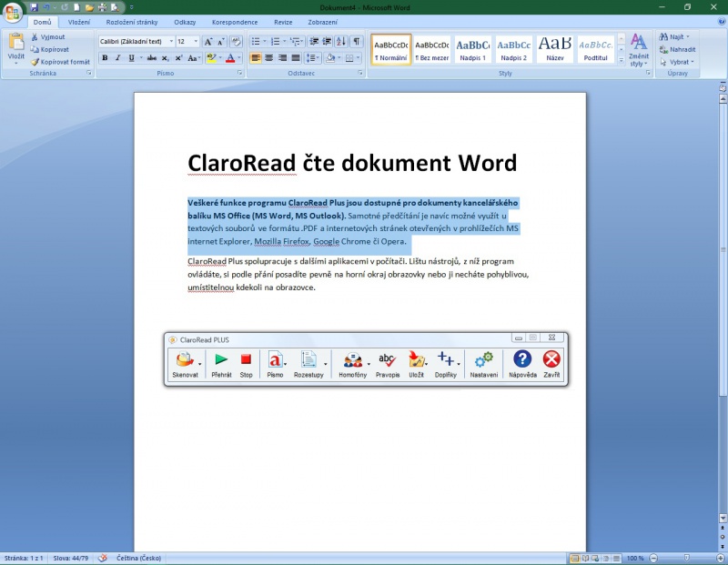Save document via Quick Access save icon
The image size is (728, 565).
pos(34,7)
